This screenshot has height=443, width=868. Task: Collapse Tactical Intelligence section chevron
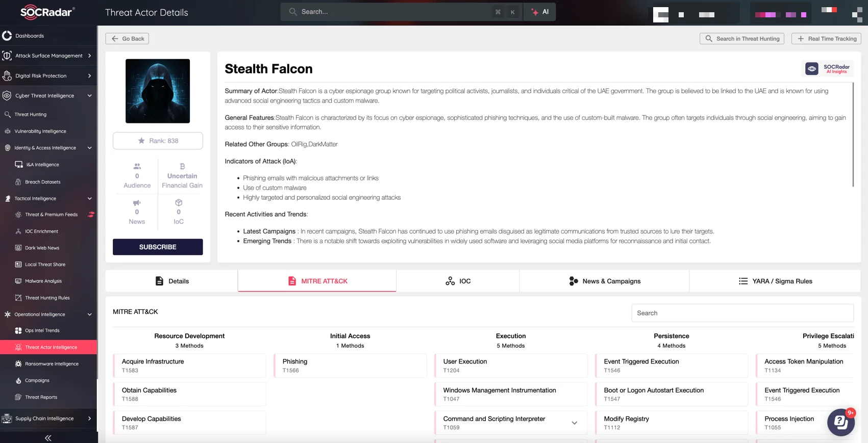(x=90, y=199)
